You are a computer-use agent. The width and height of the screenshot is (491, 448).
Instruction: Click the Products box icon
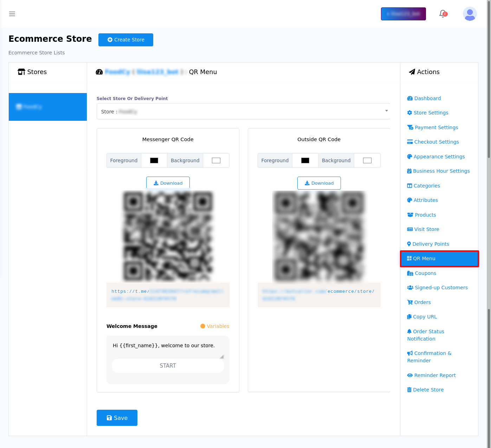tap(410, 215)
